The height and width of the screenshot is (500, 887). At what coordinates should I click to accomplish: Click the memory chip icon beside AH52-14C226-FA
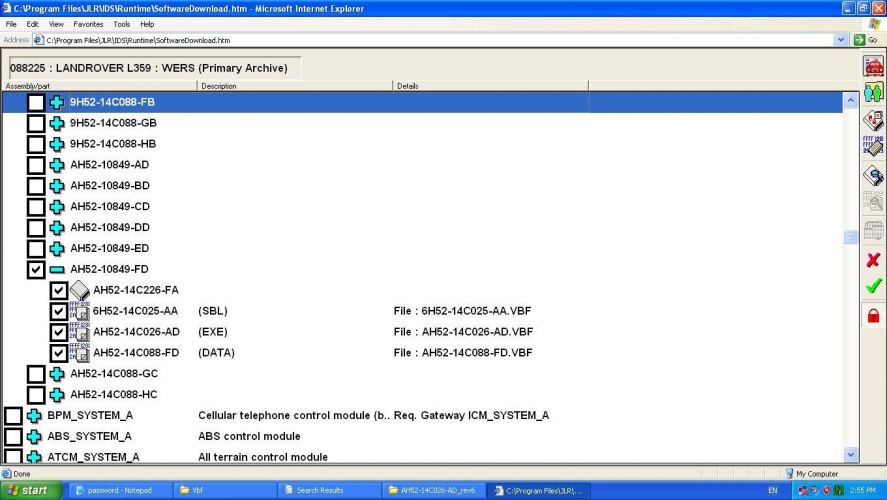tap(80, 291)
